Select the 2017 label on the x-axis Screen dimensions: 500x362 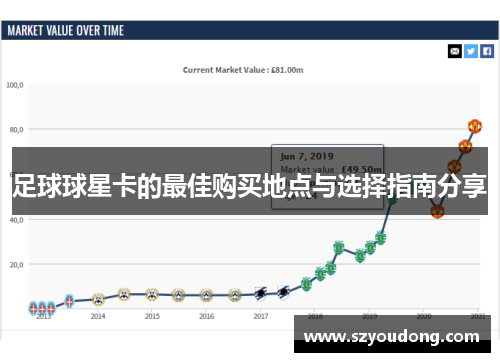[x=261, y=316]
